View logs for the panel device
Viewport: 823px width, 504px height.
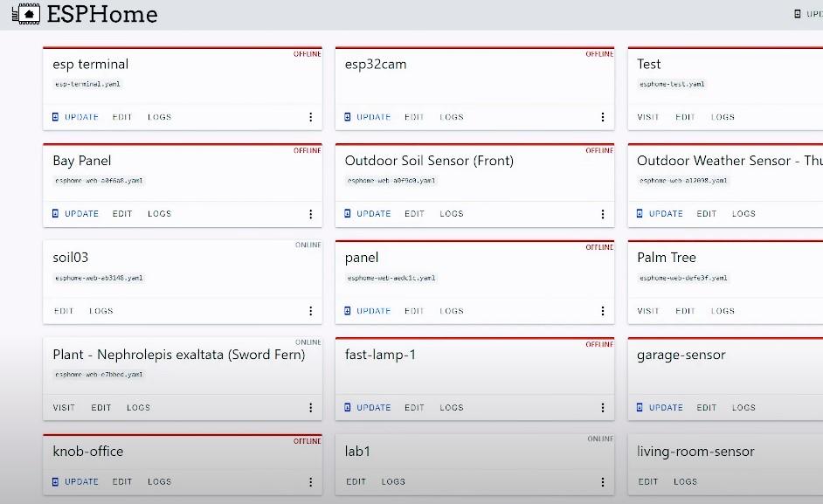(x=452, y=311)
